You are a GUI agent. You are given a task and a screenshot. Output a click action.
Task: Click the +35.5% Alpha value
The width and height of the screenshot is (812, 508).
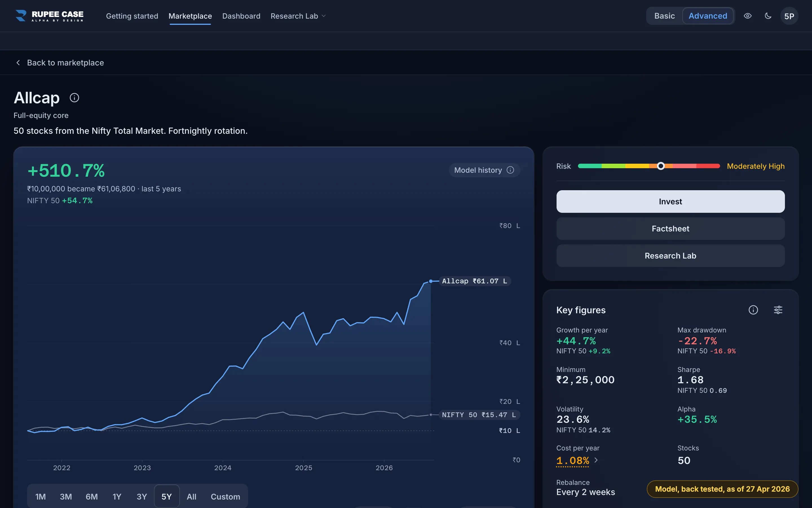(697, 420)
